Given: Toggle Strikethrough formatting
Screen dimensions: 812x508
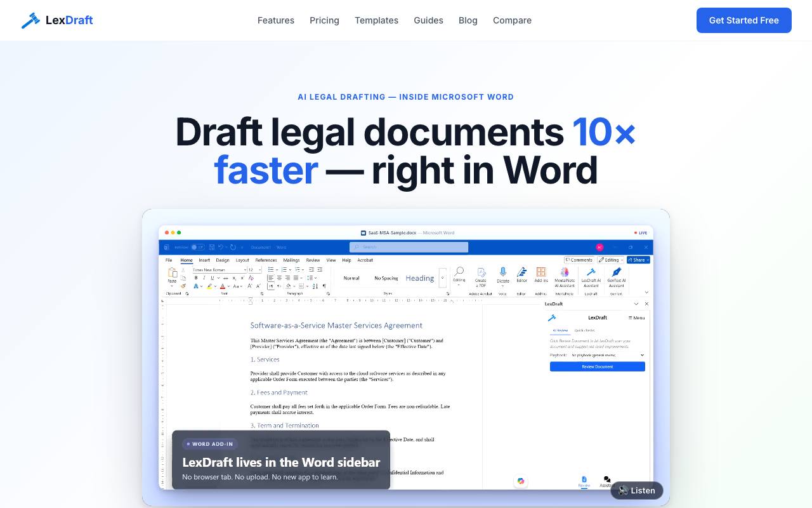Looking at the screenshot, I should coord(225,277).
